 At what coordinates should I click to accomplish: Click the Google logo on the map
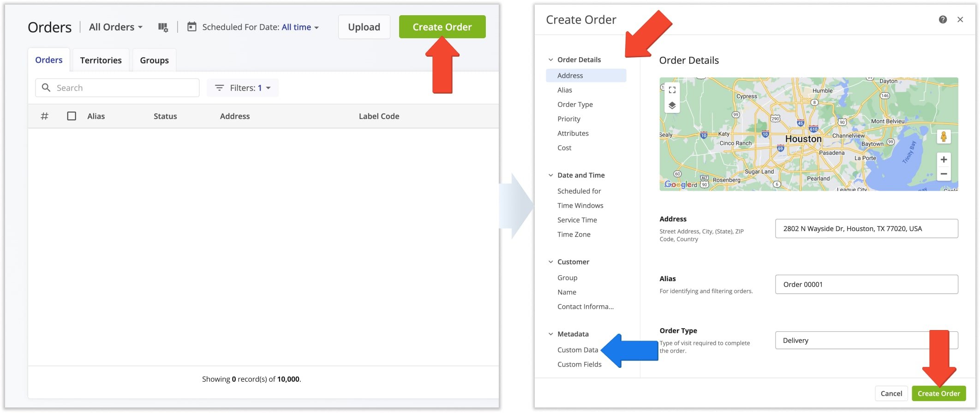pyautogui.click(x=677, y=184)
